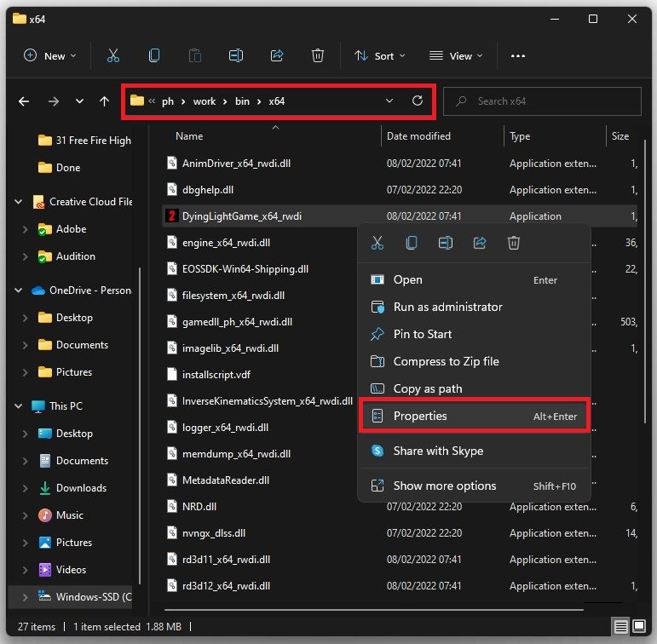
Task: Click the Videos icon in the sidebar
Action: (45, 569)
